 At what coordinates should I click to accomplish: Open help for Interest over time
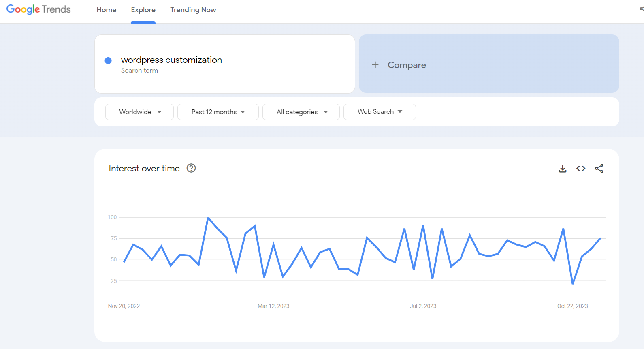[191, 168]
